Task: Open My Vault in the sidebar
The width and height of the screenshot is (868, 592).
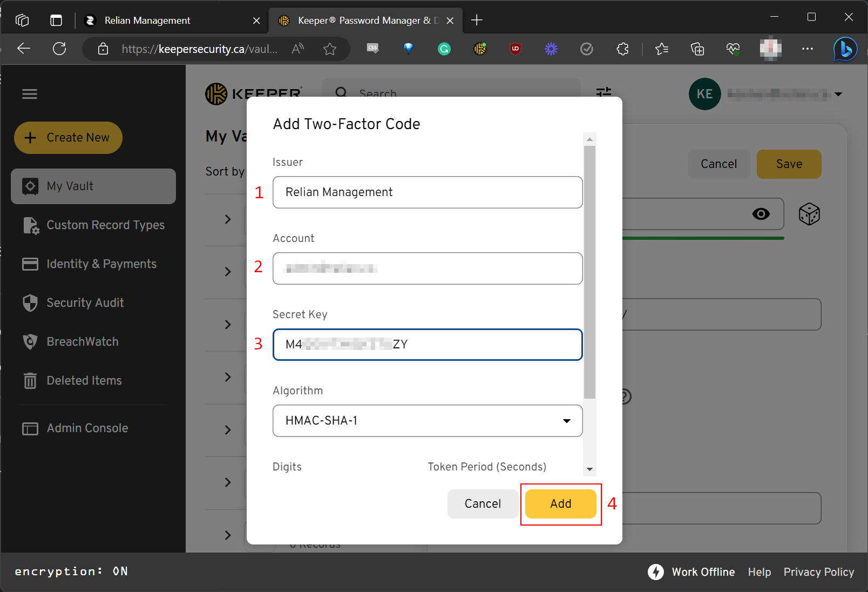Action: tap(93, 186)
